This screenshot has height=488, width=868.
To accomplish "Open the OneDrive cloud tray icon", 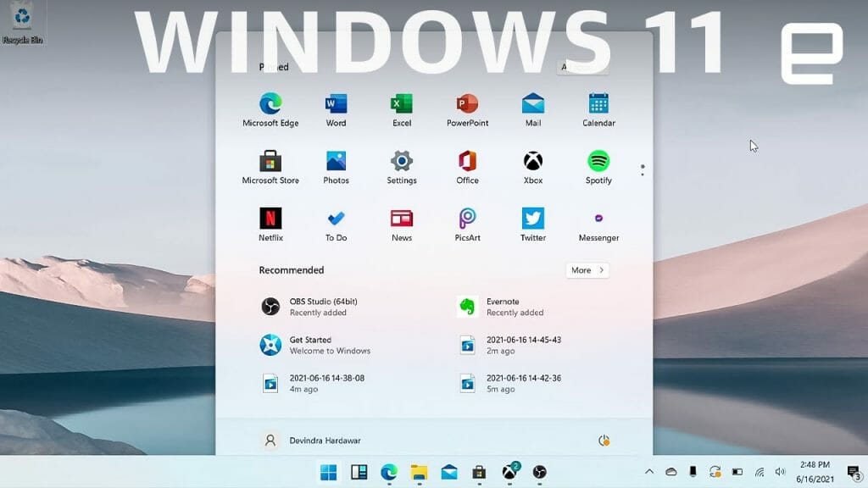I will (x=671, y=472).
